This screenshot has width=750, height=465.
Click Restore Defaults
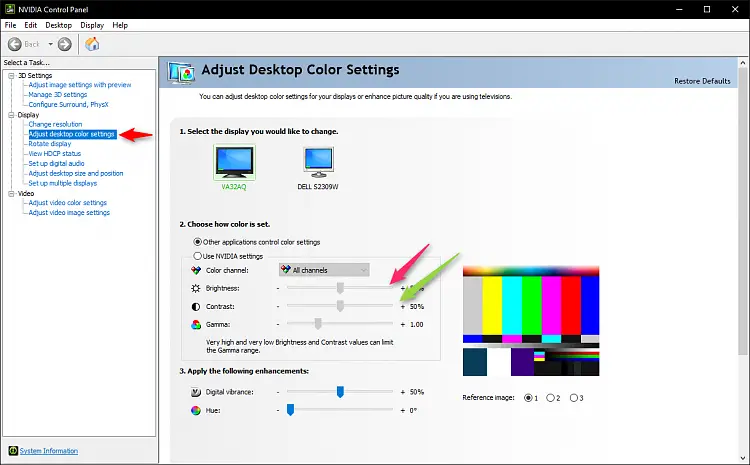tap(702, 81)
